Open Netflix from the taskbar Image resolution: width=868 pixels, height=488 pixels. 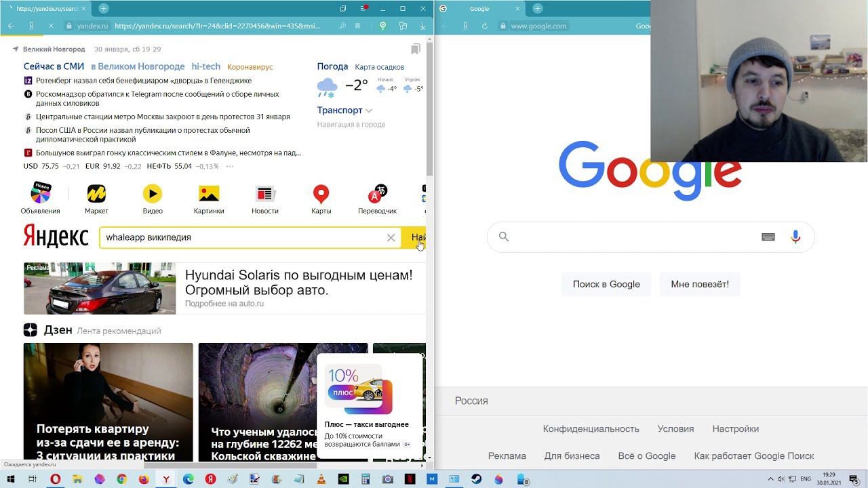click(x=410, y=479)
